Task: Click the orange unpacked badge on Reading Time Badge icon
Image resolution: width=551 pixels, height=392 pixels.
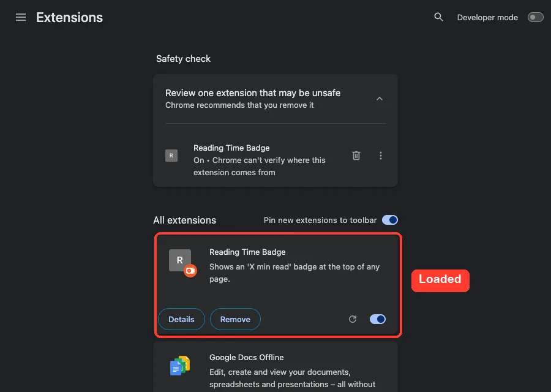Action: tap(190, 270)
